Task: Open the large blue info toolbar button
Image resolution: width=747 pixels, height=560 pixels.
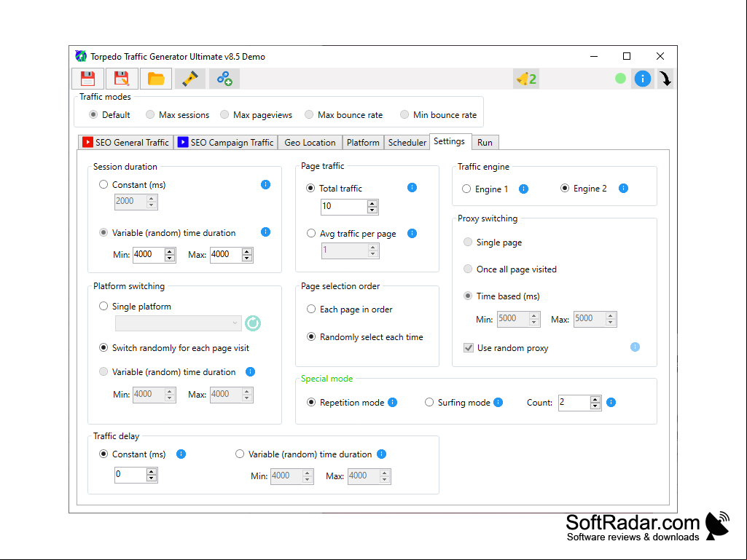Action: 643,79
